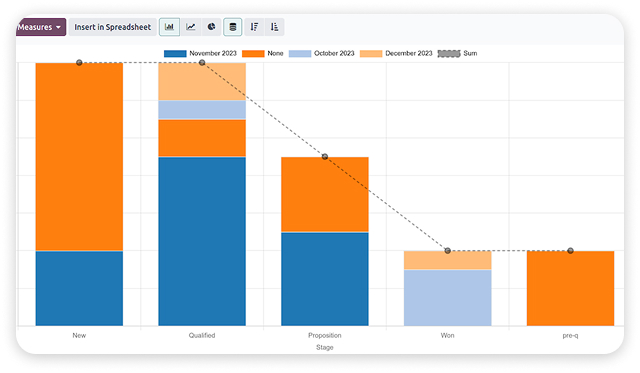Toggle the stacked chart mode icon
Image resolution: width=640 pixels, height=373 pixels.
pos(233,27)
